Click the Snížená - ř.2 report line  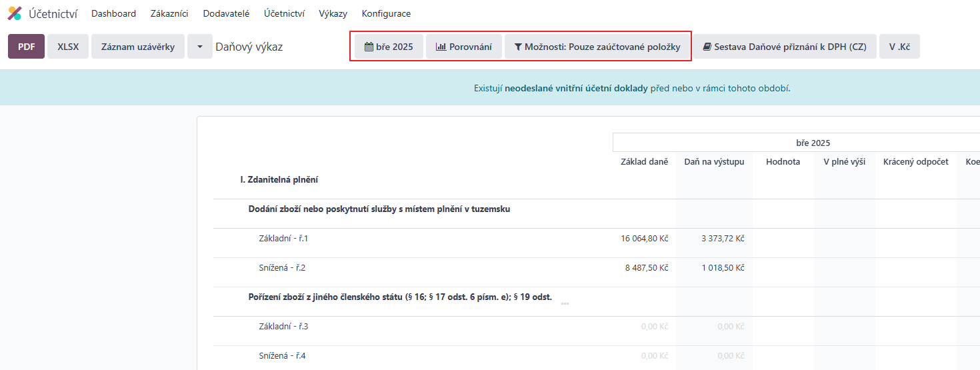coord(282,267)
